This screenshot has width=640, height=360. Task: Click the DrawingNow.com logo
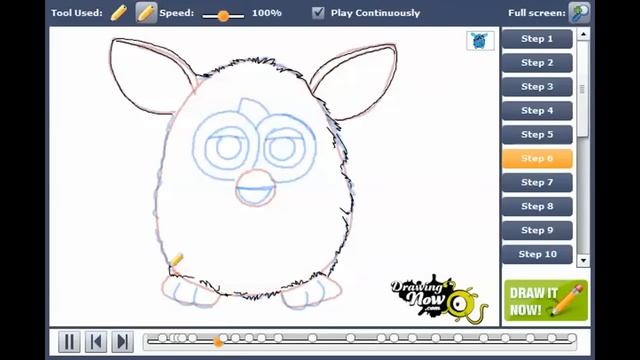click(x=439, y=299)
